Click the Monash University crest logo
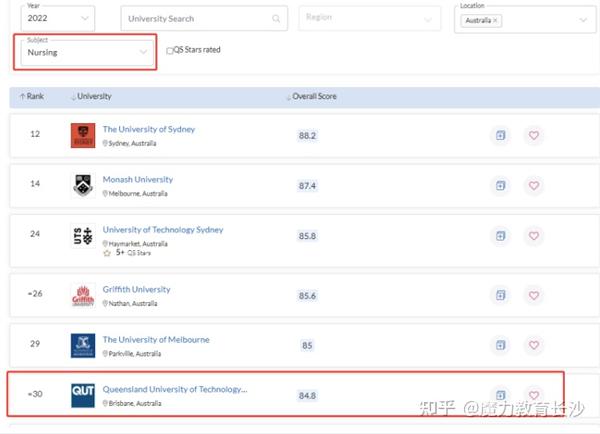600x434 pixels. click(83, 185)
